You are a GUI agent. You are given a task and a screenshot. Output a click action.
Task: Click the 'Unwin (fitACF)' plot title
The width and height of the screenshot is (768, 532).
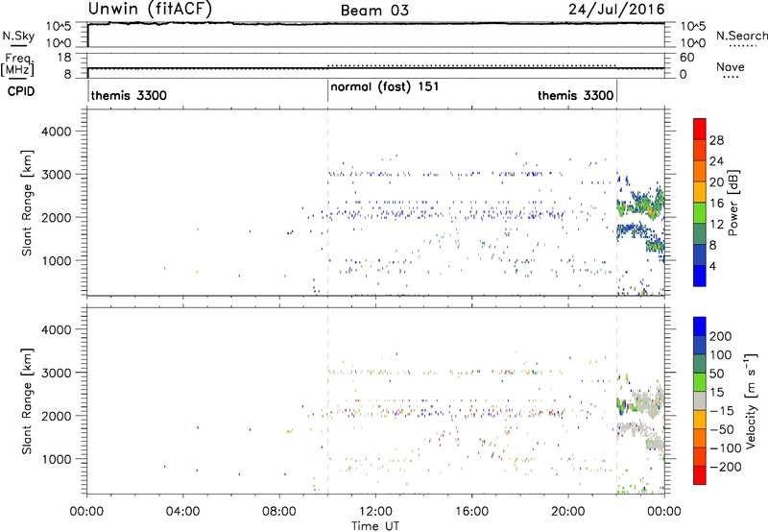pos(150,10)
